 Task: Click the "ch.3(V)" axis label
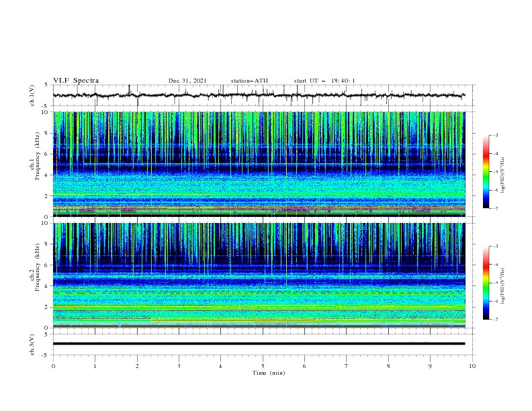[32, 345]
